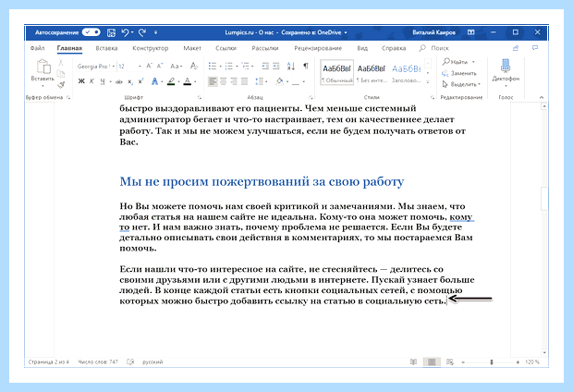Toggle bold Ж formatting

[81, 81]
